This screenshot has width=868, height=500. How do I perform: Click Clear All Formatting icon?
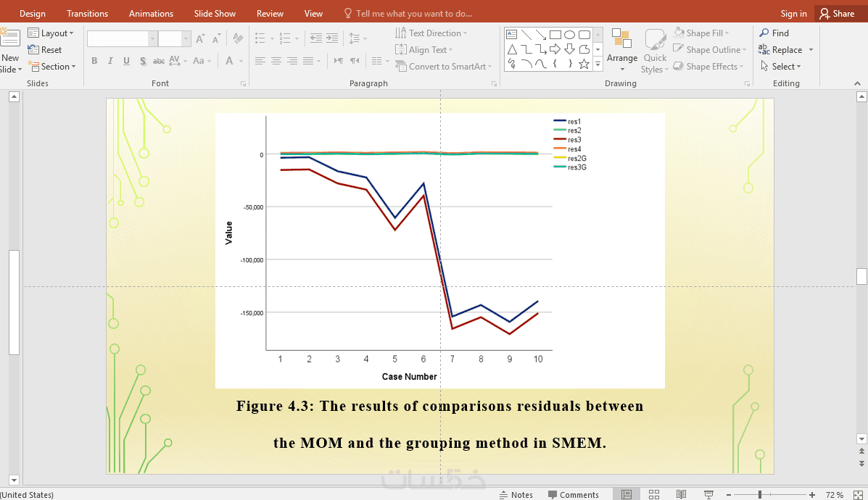tap(238, 38)
